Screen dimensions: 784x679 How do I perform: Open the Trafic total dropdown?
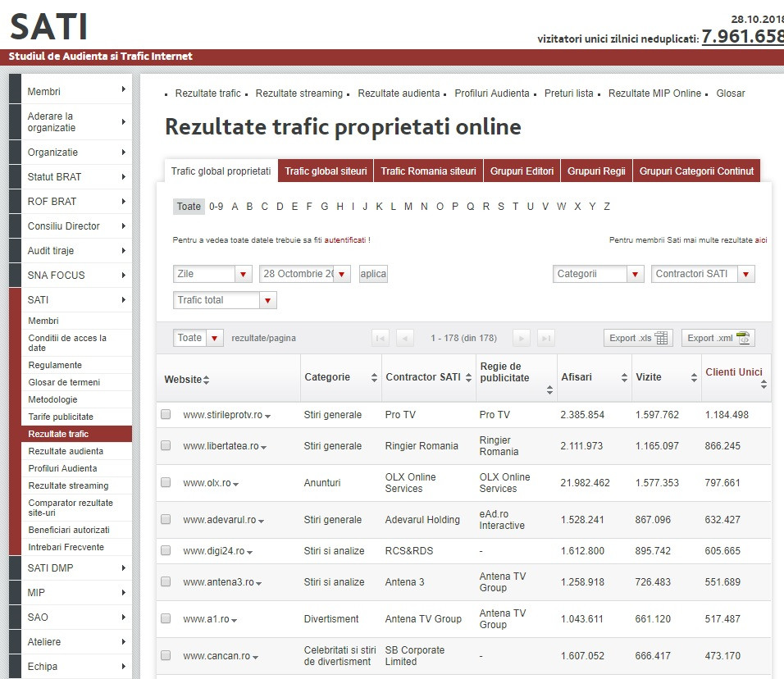pyautogui.click(x=225, y=300)
